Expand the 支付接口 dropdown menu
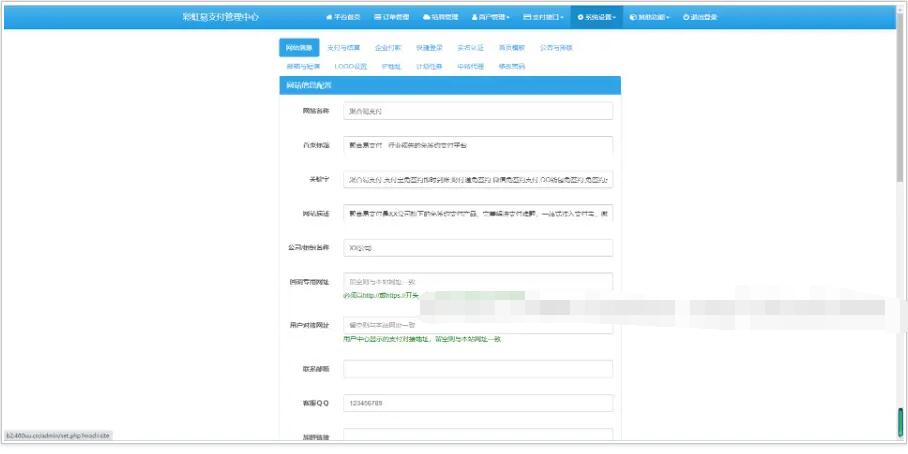This screenshot has height=454, width=908. click(543, 17)
